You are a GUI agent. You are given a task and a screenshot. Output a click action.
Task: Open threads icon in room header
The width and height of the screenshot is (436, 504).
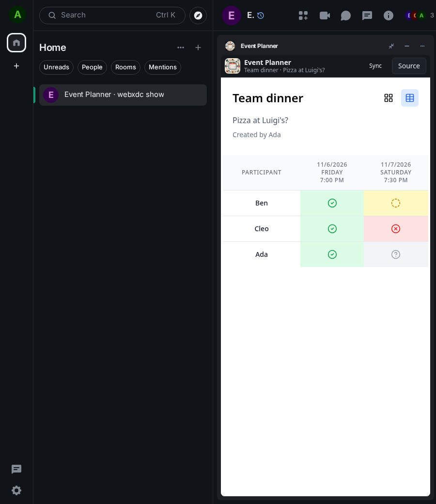coord(367,16)
